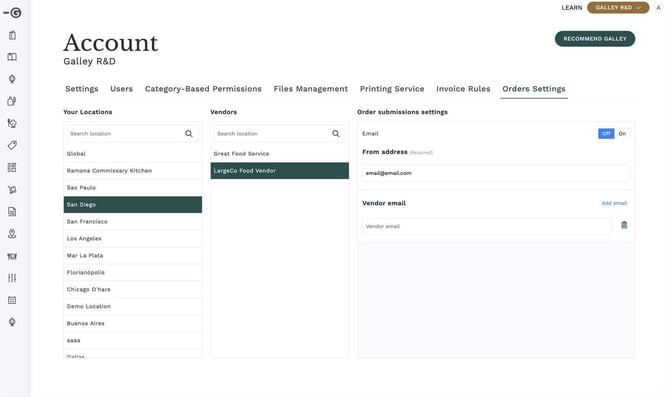Click the Vendor email input field
670x397 pixels.
click(487, 226)
